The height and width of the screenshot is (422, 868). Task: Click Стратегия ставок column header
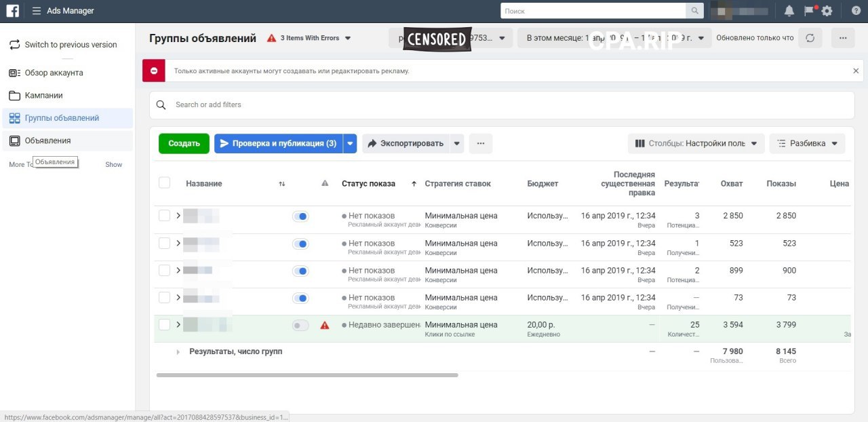pos(458,183)
